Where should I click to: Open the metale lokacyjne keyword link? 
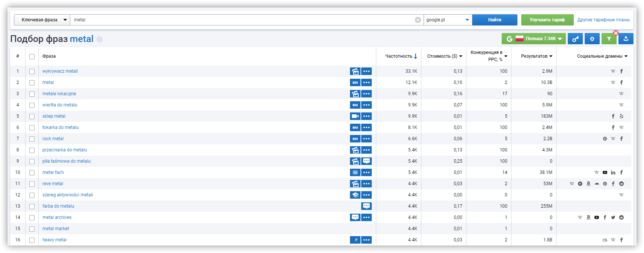pos(59,94)
